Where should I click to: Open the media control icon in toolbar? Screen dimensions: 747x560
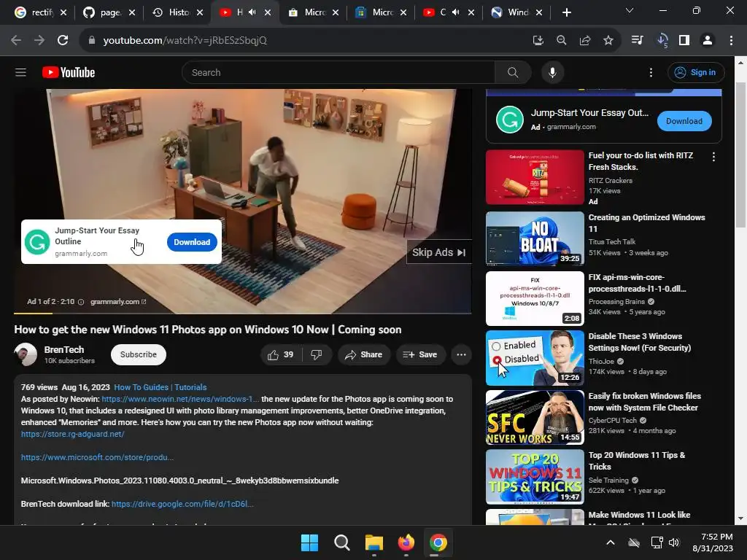click(637, 41)
